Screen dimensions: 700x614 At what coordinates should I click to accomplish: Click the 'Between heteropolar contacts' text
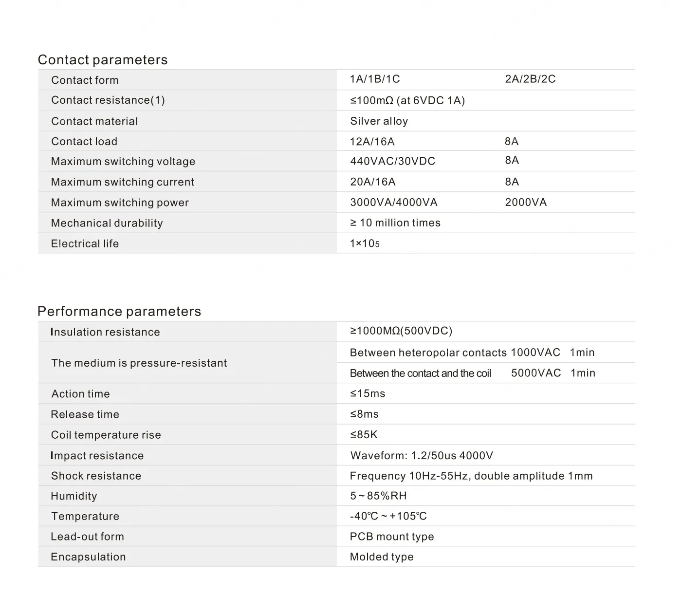(428, 353)
